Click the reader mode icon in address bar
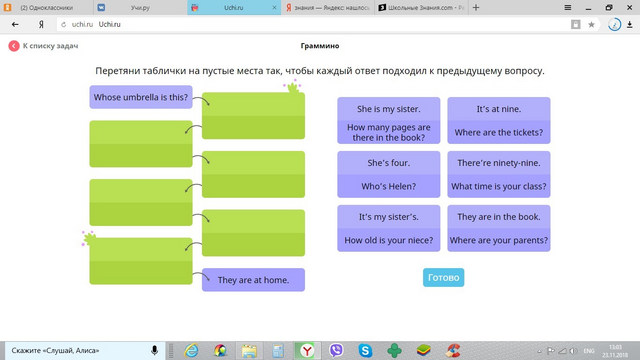 click(x=576, y=24)
